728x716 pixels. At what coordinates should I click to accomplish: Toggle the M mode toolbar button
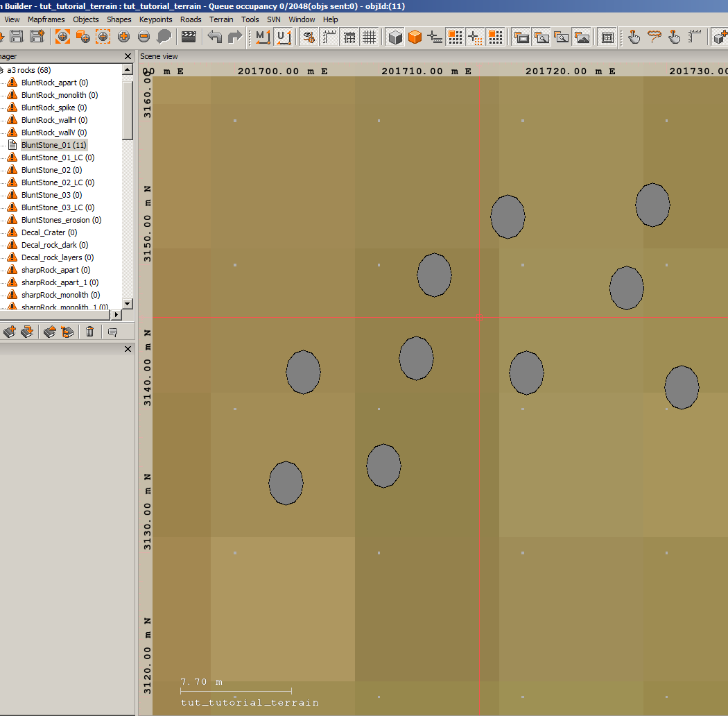coord(263,37)
